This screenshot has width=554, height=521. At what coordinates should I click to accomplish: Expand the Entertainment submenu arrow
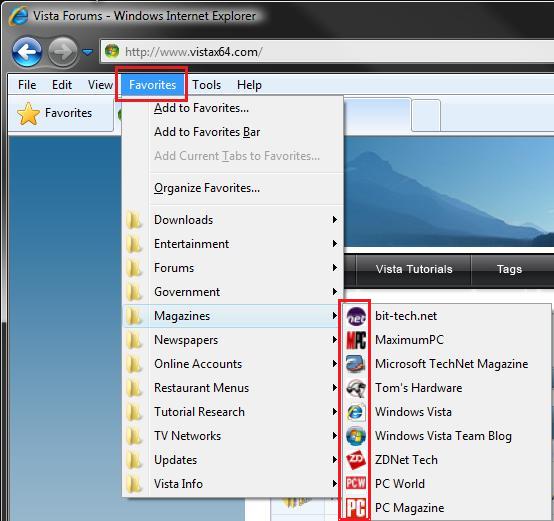click(334, 244)
